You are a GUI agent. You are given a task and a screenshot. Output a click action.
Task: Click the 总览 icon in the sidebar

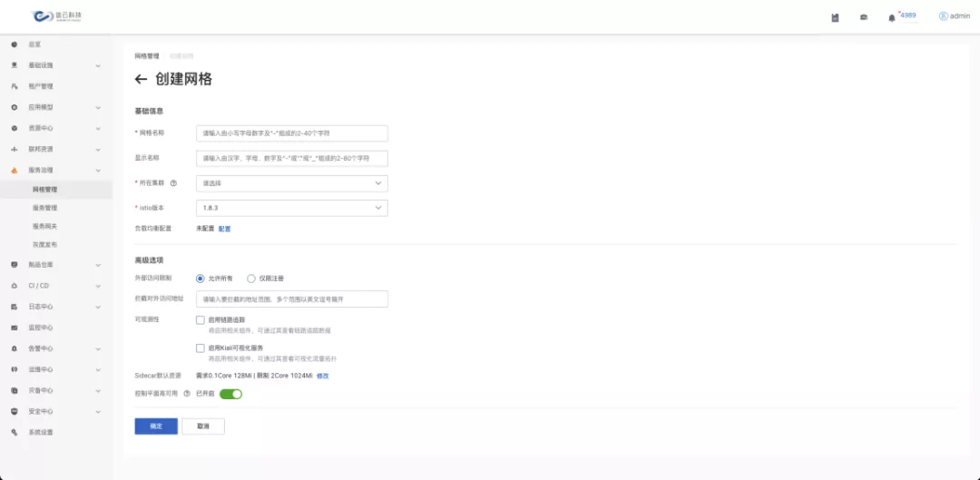coord(14,44)
